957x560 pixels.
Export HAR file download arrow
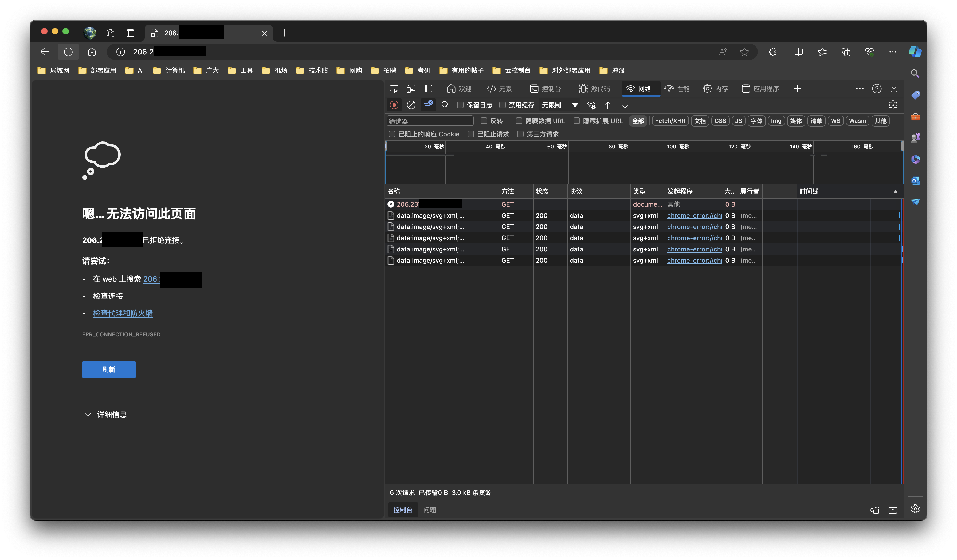[625, 105]
